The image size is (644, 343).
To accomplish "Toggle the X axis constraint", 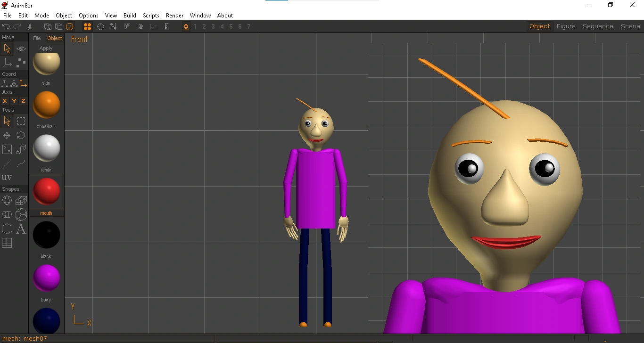I will coord(4,100).
